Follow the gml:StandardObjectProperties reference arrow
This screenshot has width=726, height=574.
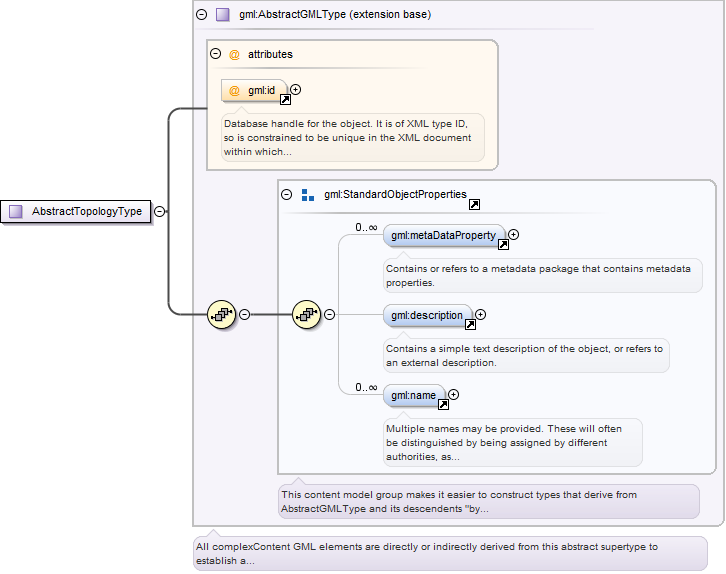coord(474,205)
